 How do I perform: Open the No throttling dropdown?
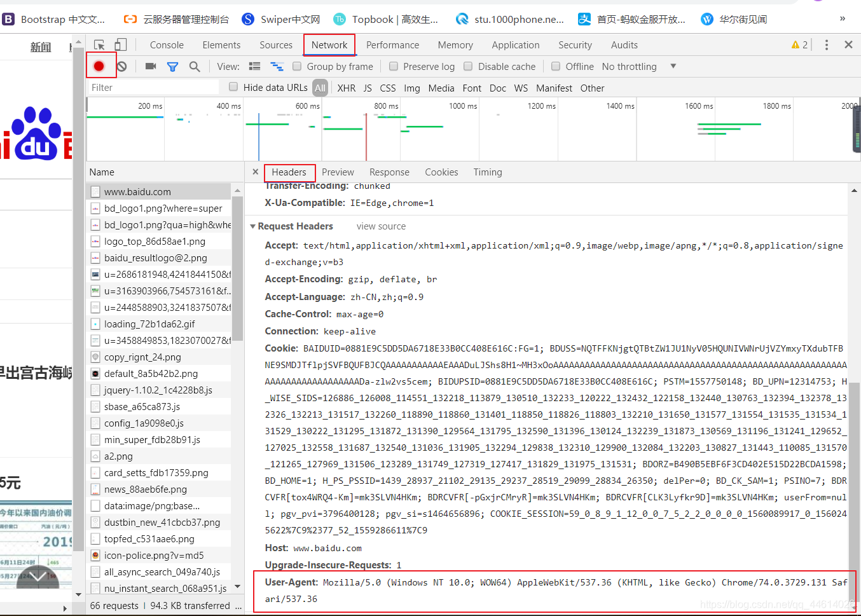(x=639, y=66)
